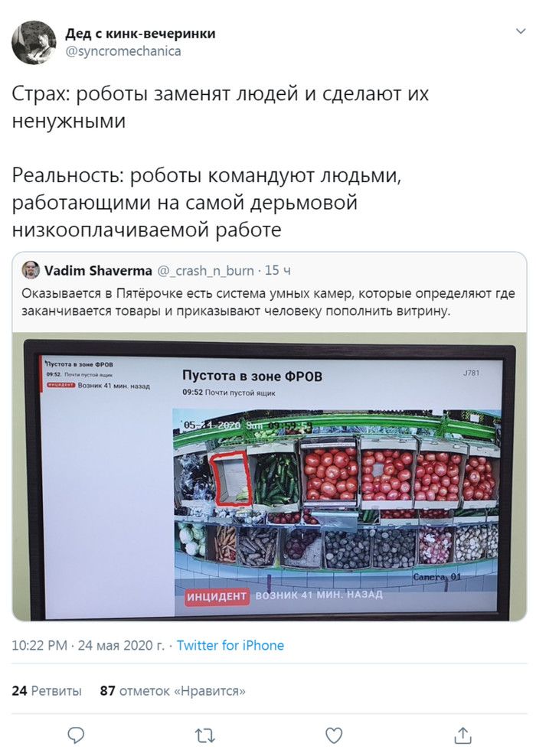This screenshot has height=756, width=536.
Task: Open the quoted tweet's 15 ч timestamp
Action: click(x=277, y=270)
